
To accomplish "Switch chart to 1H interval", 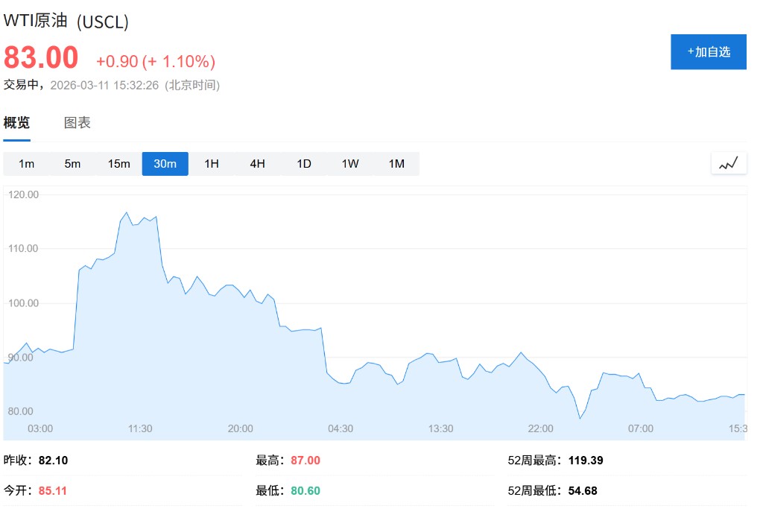I will click(x=212, y=164).
